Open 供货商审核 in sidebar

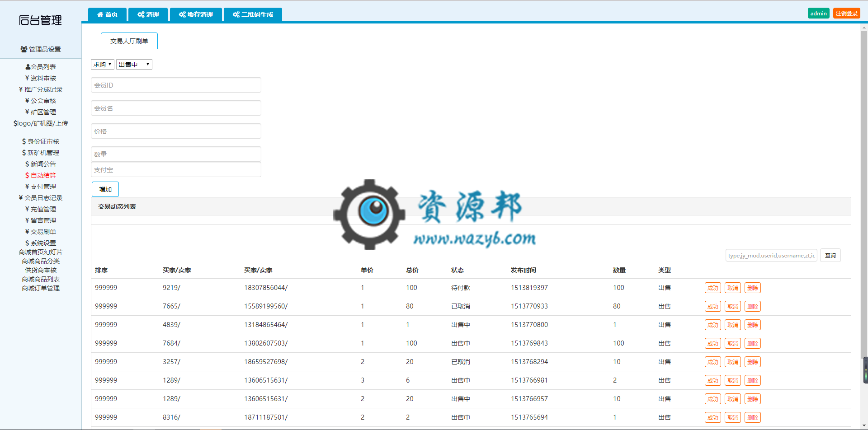(x=41, y=270)
